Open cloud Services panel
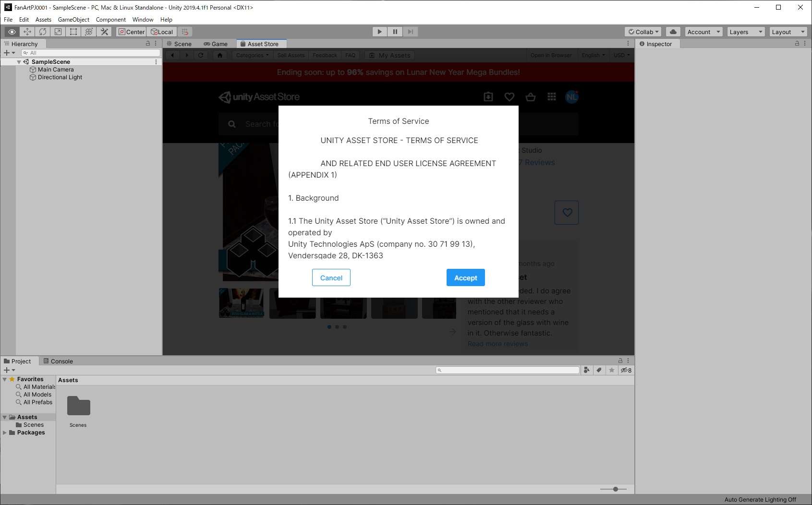The image size is (812, 505). pyautogui.click(x=673, y=32)
